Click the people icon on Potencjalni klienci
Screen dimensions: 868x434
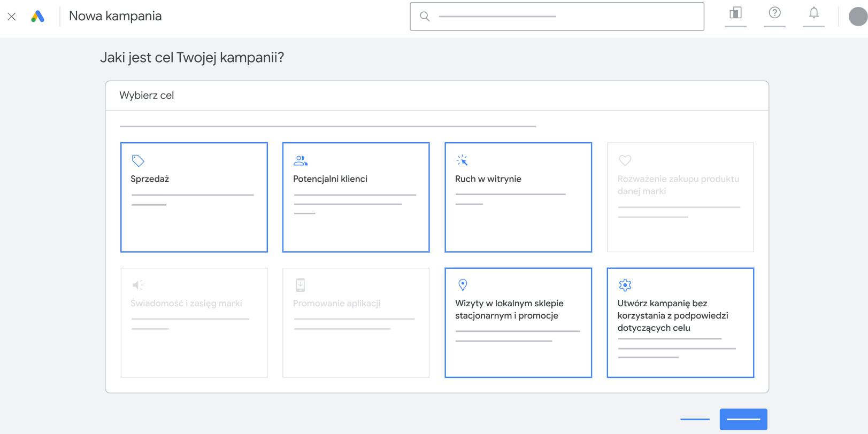pos(301,160)
